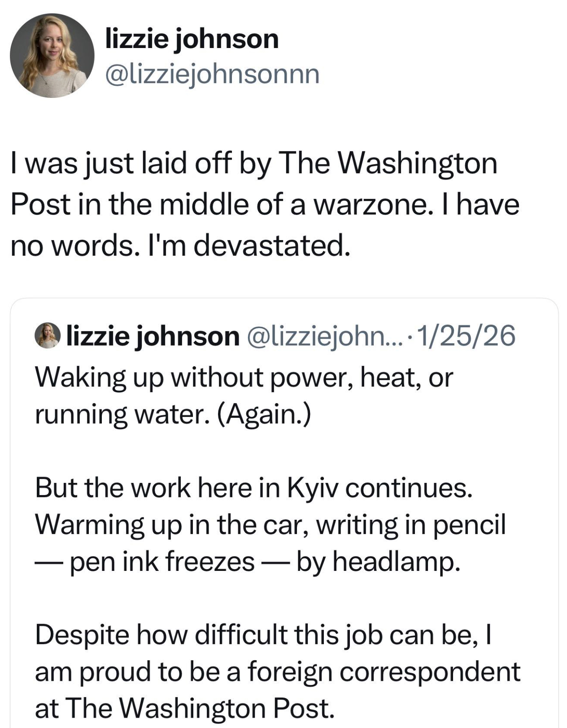Click "Despite how difficult this job can be, I"

tap(264, 635)
